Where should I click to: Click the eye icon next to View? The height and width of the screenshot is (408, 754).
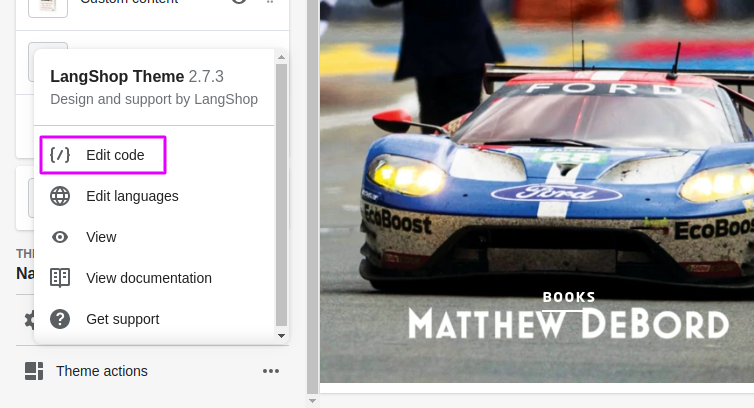(60, 237)
